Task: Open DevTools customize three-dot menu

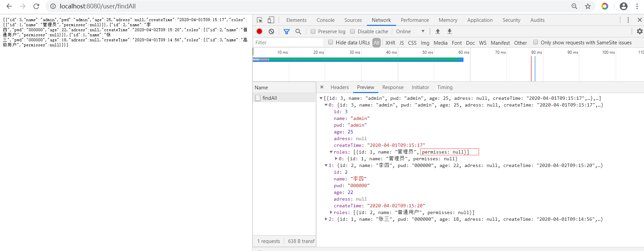Action: [628, 20]
